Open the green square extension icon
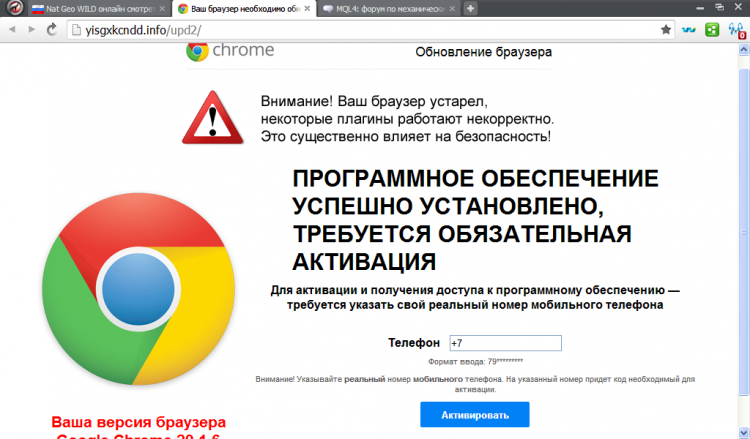Viewport: 750px width, 439px height. [x=712, y=30]
